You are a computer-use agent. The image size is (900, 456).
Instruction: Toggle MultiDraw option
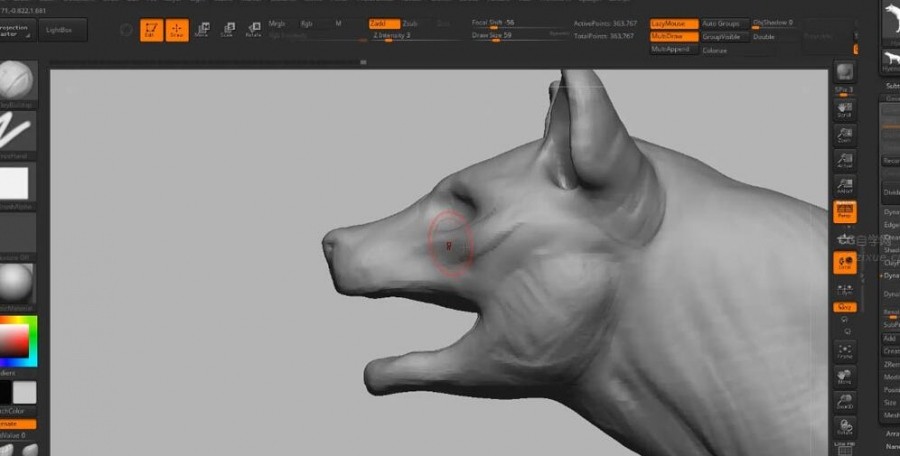point(674,37)
